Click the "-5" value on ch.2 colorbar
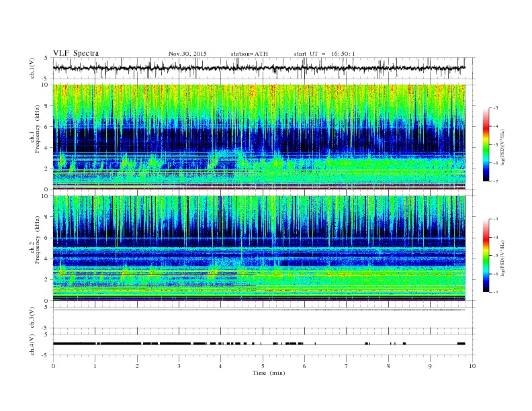The height and width of the screenshot is (411, 532). [x=496, y=256]
